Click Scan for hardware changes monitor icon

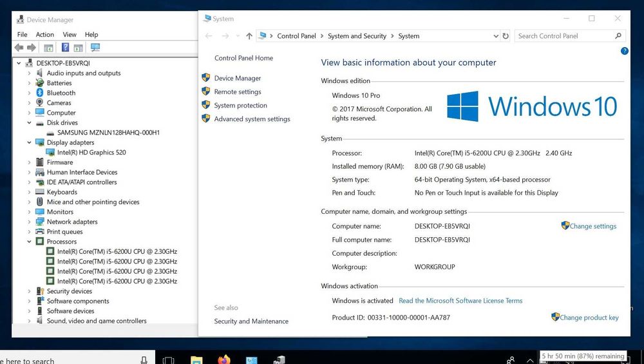click(x=95, y=47)
